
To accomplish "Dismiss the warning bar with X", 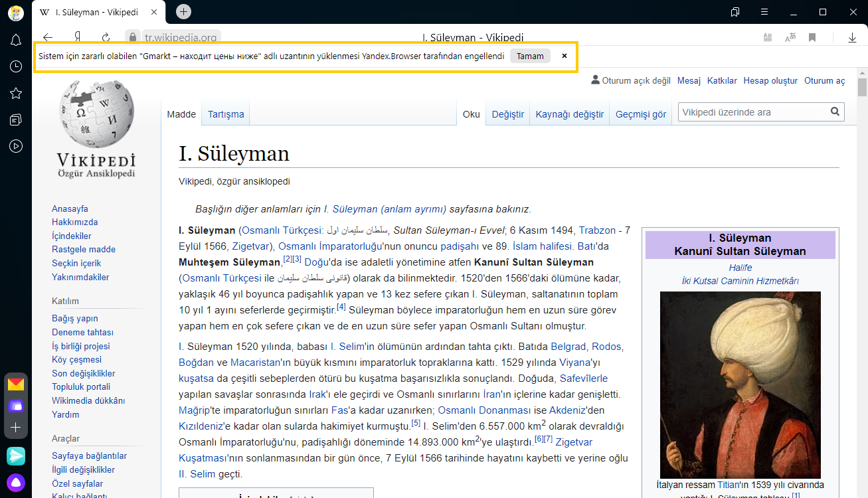I will tap(564, 56).
